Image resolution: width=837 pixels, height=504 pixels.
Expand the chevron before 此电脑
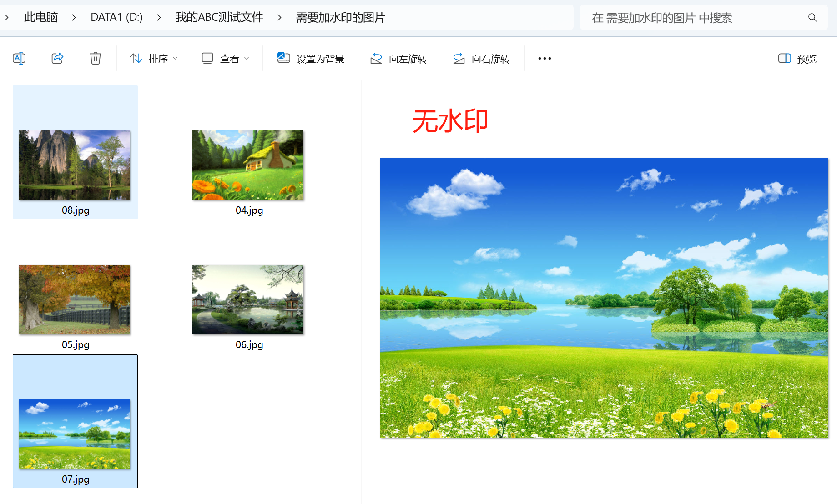pos(6,18)
